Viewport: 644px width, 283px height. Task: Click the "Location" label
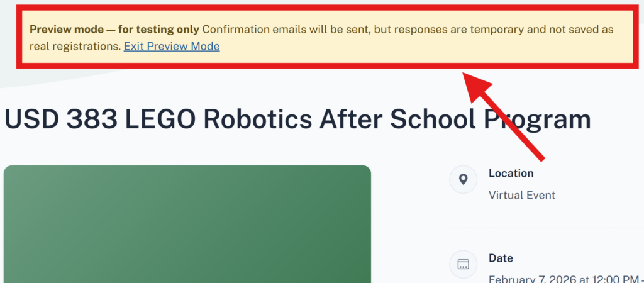[511, 173]
